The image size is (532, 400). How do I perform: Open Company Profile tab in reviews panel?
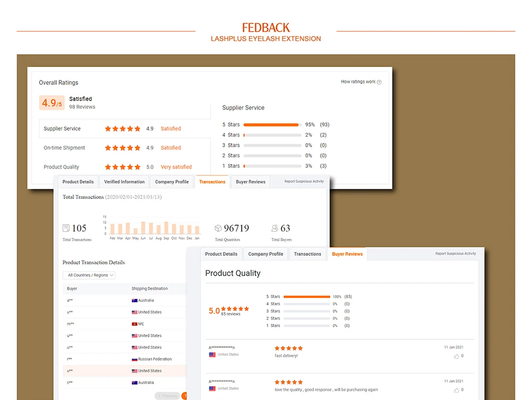[265, 254]
